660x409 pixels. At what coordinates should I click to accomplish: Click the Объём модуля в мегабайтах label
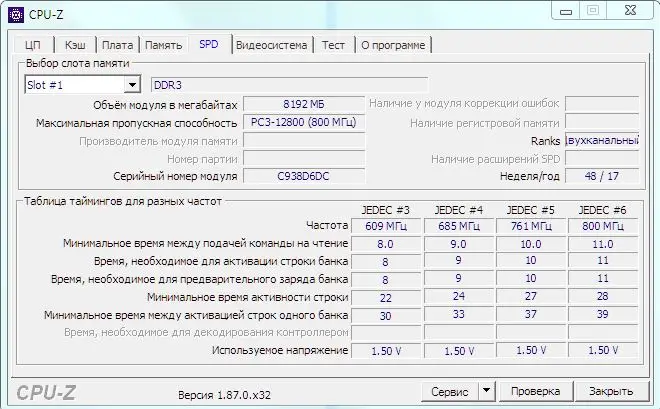click(165, 105)
